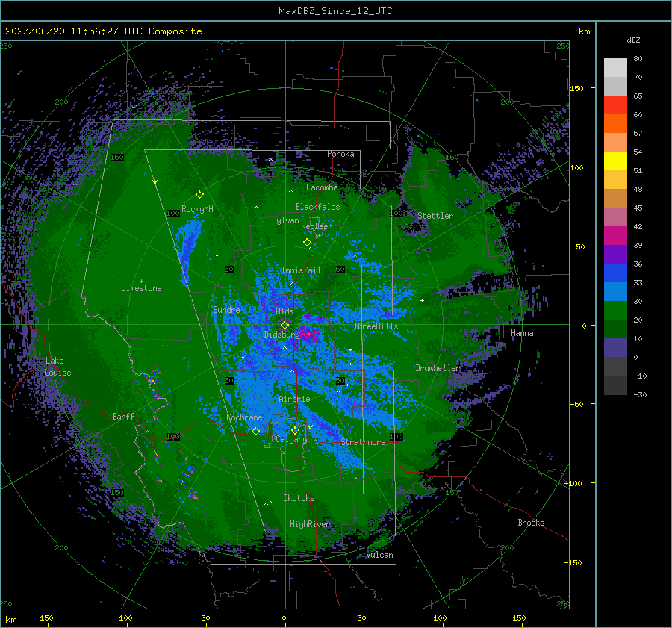Click the Hanna label

[522, 333]
